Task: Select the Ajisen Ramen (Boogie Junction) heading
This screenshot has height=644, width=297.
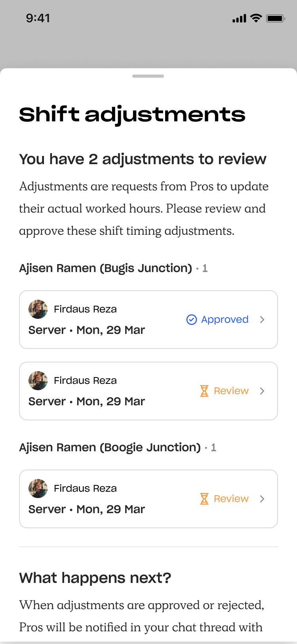Action: [x=110, y=448]
